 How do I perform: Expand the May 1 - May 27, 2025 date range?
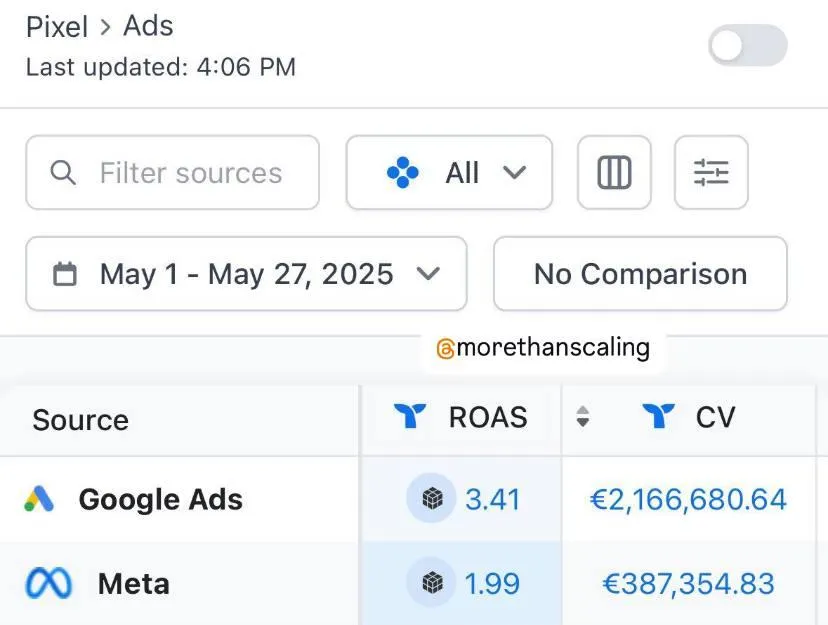(x=247, y=274)
